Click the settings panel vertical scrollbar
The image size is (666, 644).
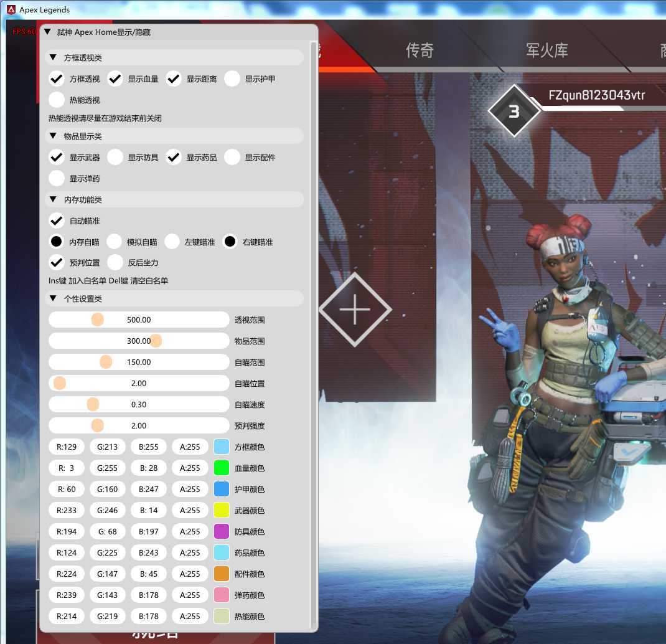click(314, 334)
